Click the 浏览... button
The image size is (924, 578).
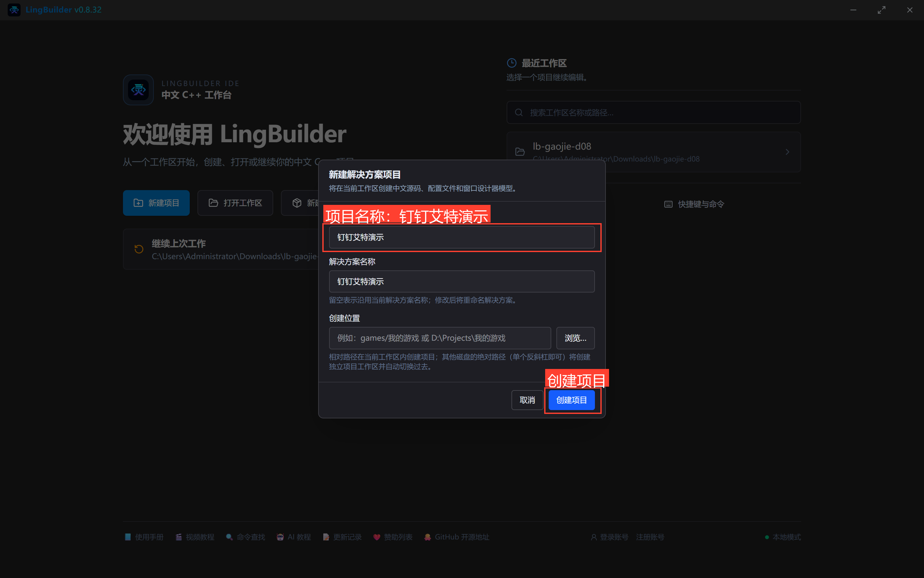(x=575, y=338)
